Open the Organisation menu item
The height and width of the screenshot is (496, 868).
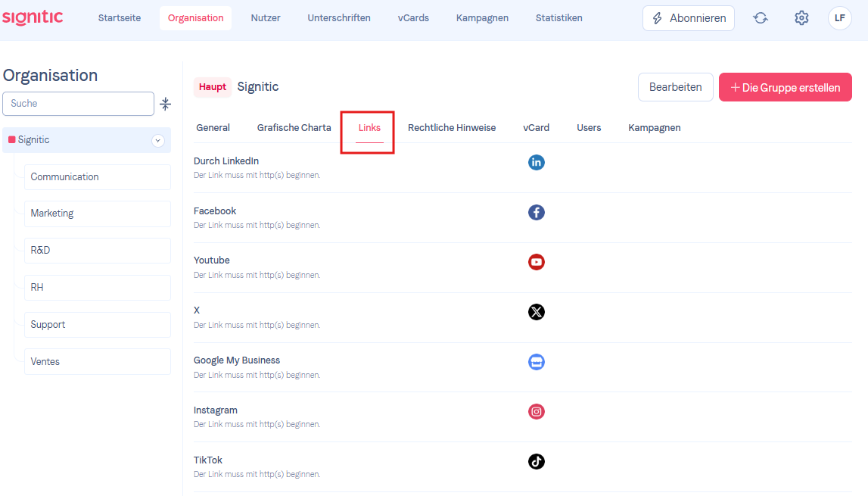[x=195, y=17]
